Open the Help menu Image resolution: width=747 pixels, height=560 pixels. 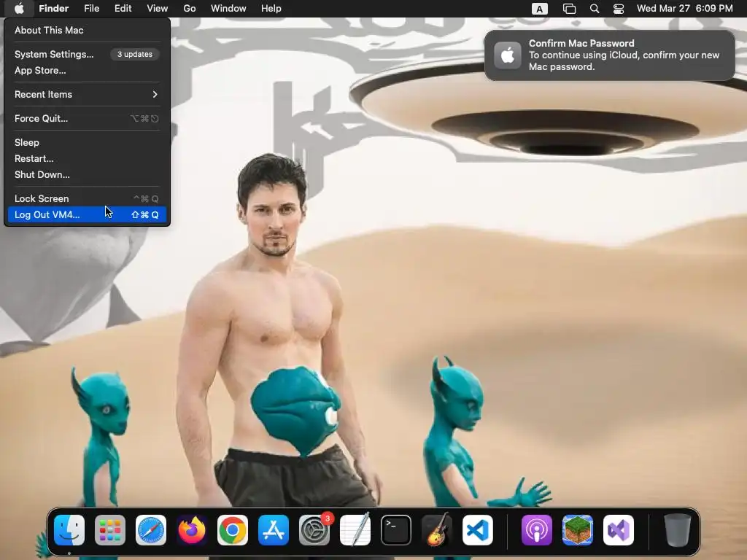[271, 9]
